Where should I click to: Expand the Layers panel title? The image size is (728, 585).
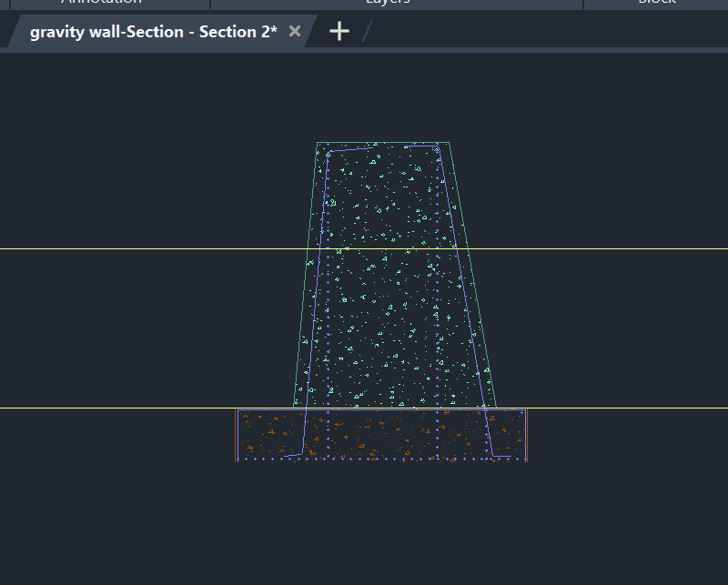point(387,3)
